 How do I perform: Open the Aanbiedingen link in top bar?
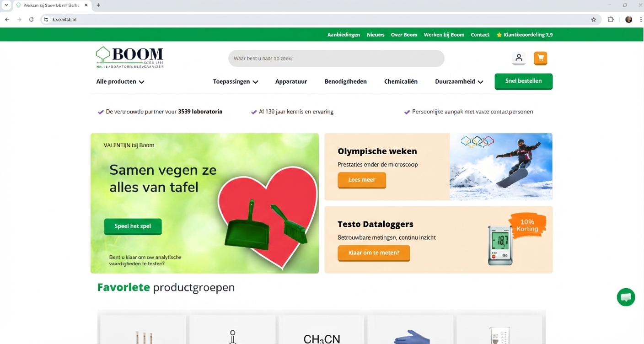click(343, 35)
